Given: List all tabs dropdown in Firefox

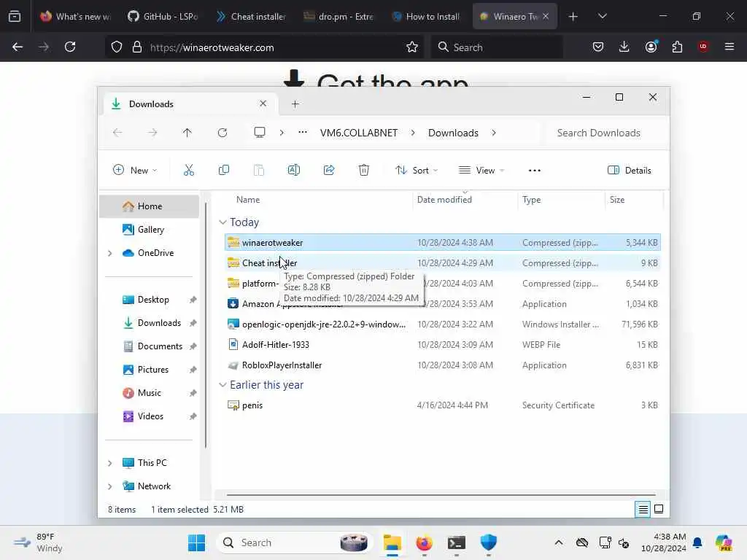Looking at the screenshot, I should click(x=602, y=16).
